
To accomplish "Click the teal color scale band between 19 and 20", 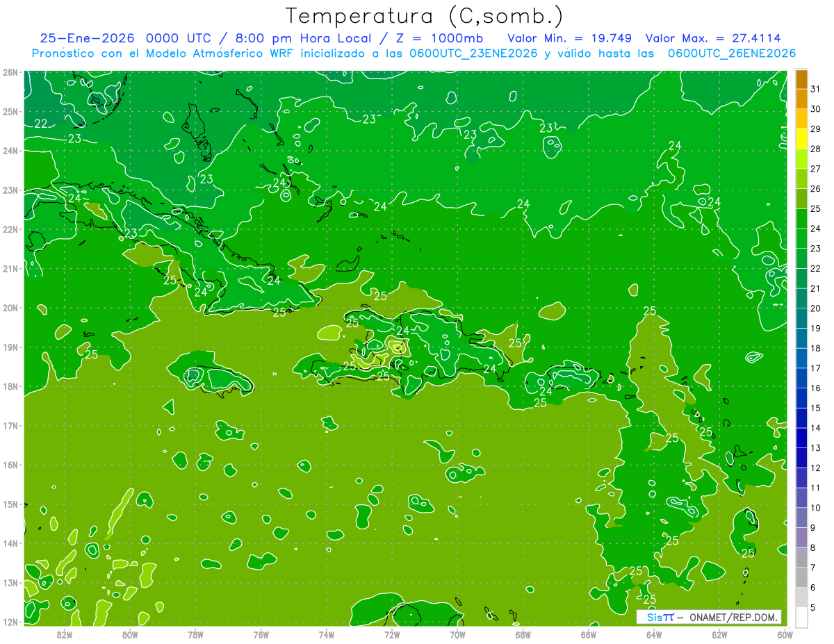I will [801, 318].
